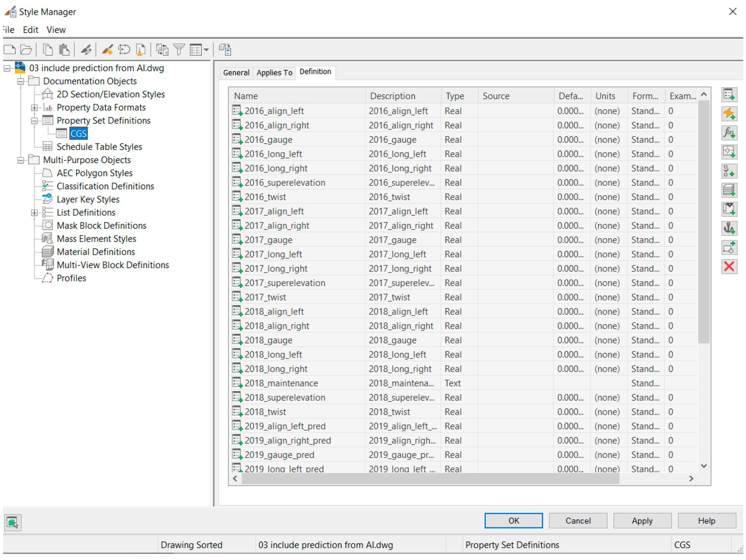Viewport: 746px width, 560px height.
Task: Switch to the Applies To tab
Action: click(x=274, y=73)
